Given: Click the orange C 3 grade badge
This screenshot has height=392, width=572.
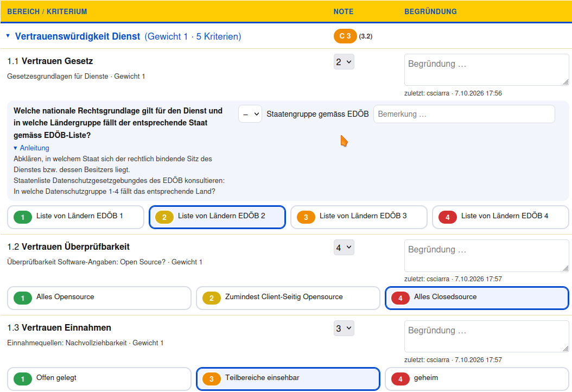Looking at the screenshot, I should (x=345, y=36).
